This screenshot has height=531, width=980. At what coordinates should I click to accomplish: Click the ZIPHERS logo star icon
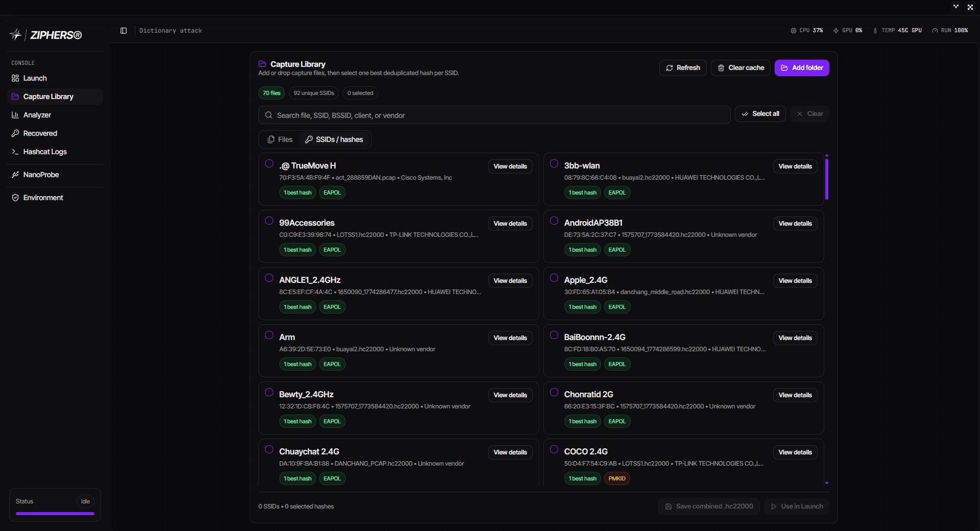pyautogui.click(x=16, y=35)
